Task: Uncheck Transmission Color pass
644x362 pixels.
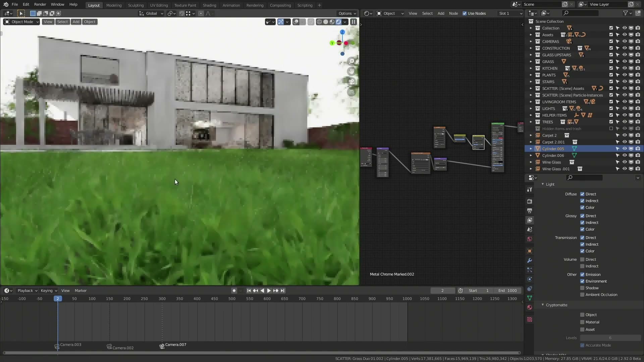Action: click(582, 251)
